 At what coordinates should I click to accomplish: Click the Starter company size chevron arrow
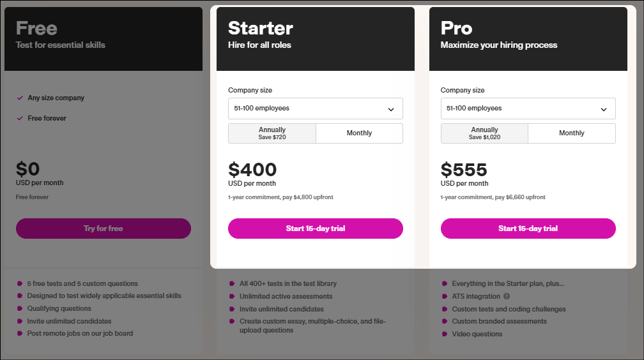coord(391,110)
